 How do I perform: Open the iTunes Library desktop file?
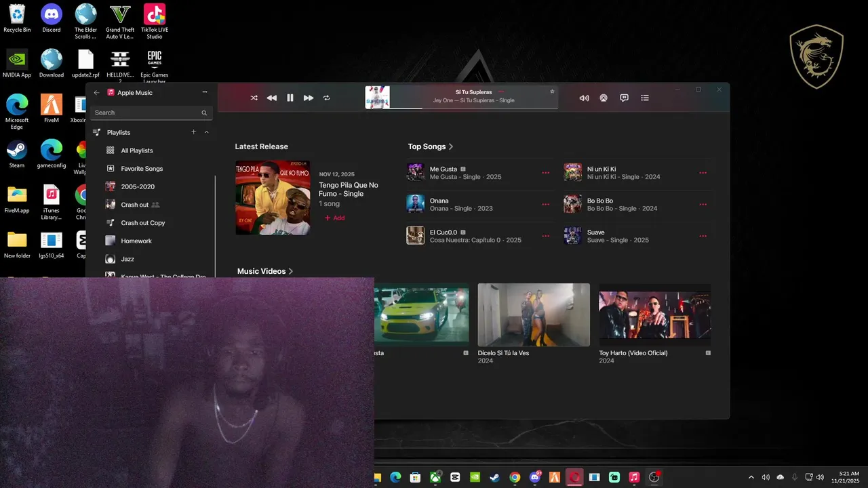pyautogui.click(x=52, y=202)
